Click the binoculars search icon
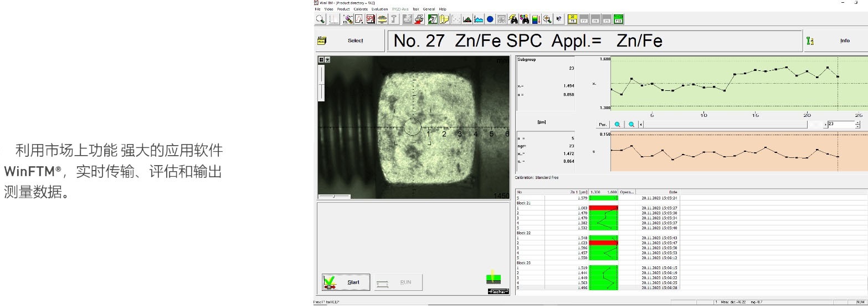868x308 pixels. [513, 19]
